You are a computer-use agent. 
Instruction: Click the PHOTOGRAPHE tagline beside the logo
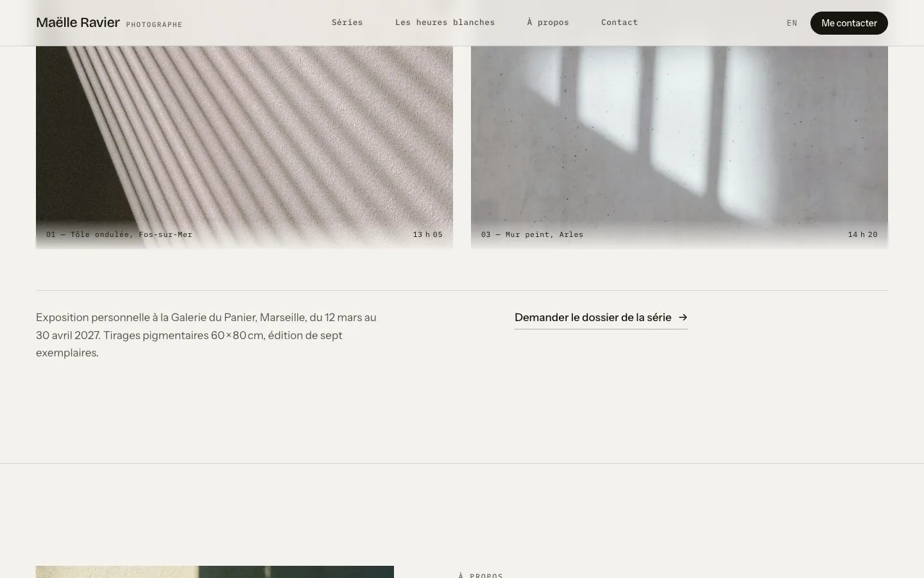pos(154,24)
